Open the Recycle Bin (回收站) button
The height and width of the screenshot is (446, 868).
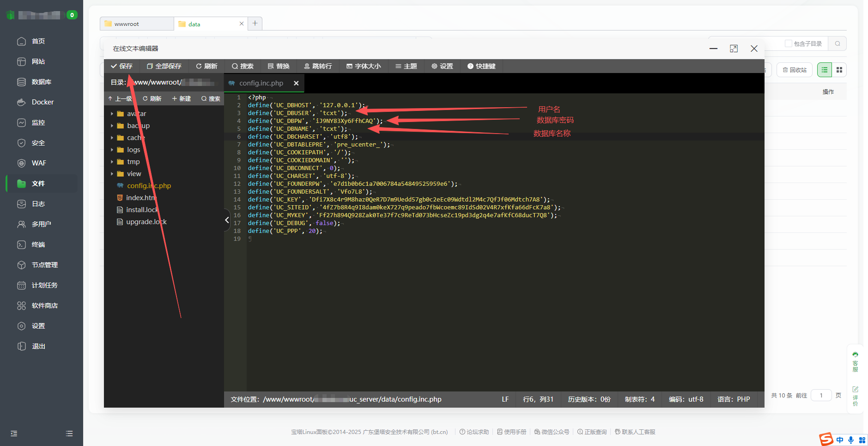[795, 70]
